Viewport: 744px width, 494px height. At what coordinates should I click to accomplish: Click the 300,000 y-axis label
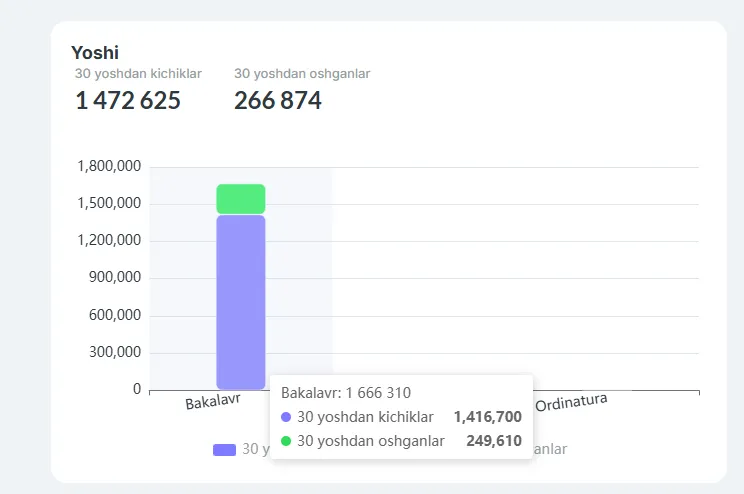tap(115, 353)
